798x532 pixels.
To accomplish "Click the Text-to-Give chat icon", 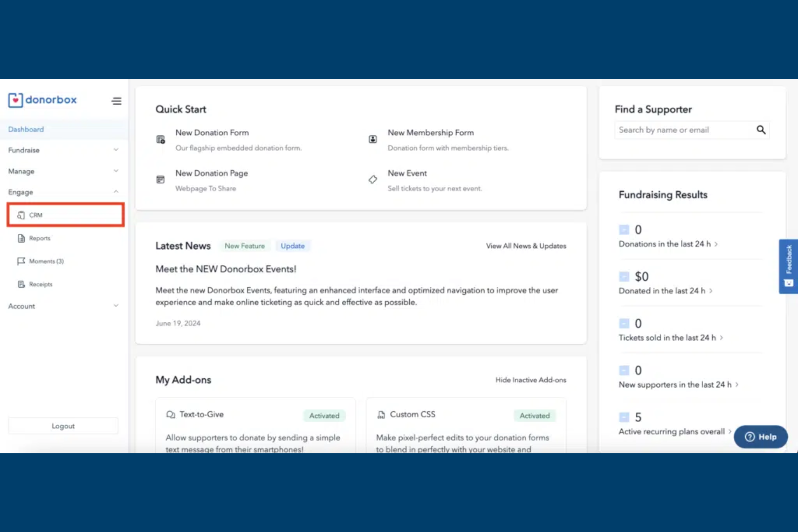I will (x=170, y=414).
